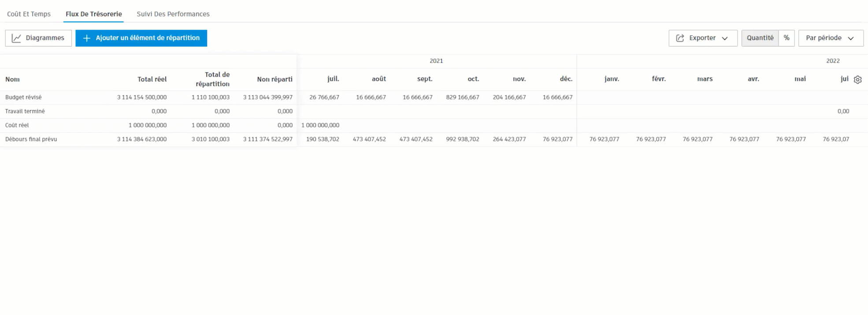
Task: Select the Coût réel row name
Action: click(x=17, y=125)
